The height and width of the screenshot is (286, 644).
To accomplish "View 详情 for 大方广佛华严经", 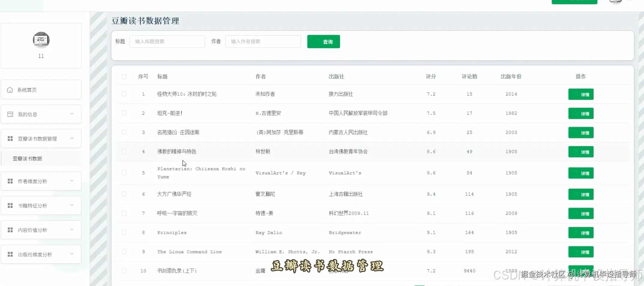I will point(581,194).
